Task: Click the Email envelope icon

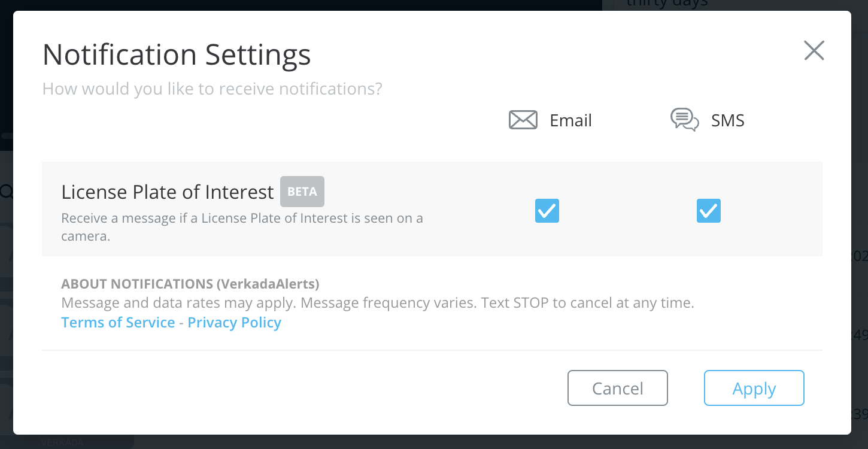Action: [523, 120]
